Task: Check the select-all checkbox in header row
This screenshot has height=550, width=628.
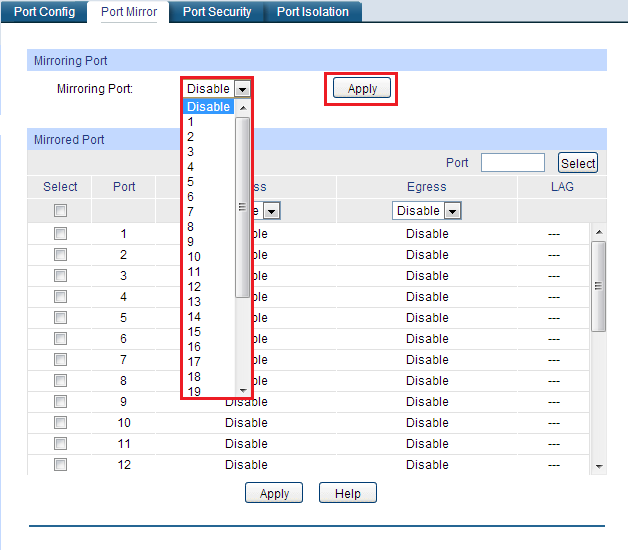Action: [x=60, y=211]
